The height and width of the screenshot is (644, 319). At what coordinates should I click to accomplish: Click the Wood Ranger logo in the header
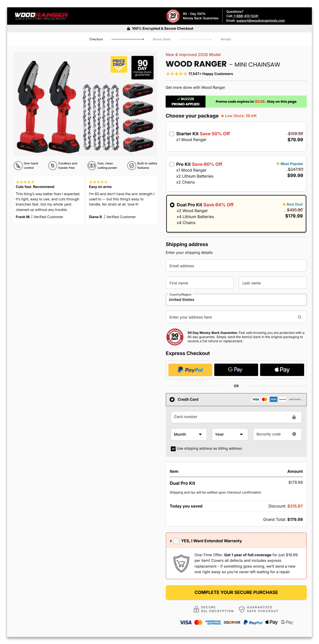coord(41,16)
